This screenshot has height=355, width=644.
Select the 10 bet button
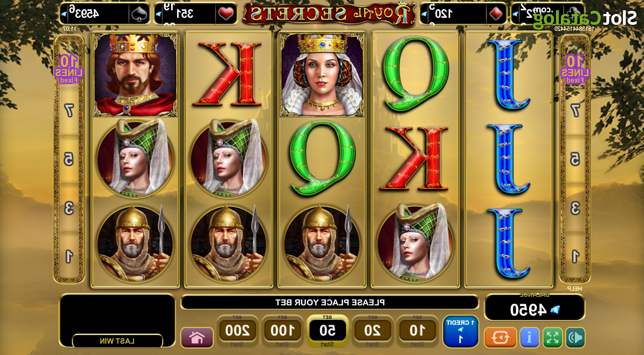417,331
